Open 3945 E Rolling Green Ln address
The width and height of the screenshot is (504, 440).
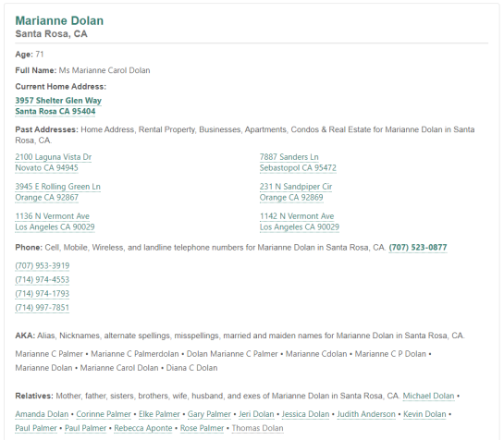[x=58, y=187]
